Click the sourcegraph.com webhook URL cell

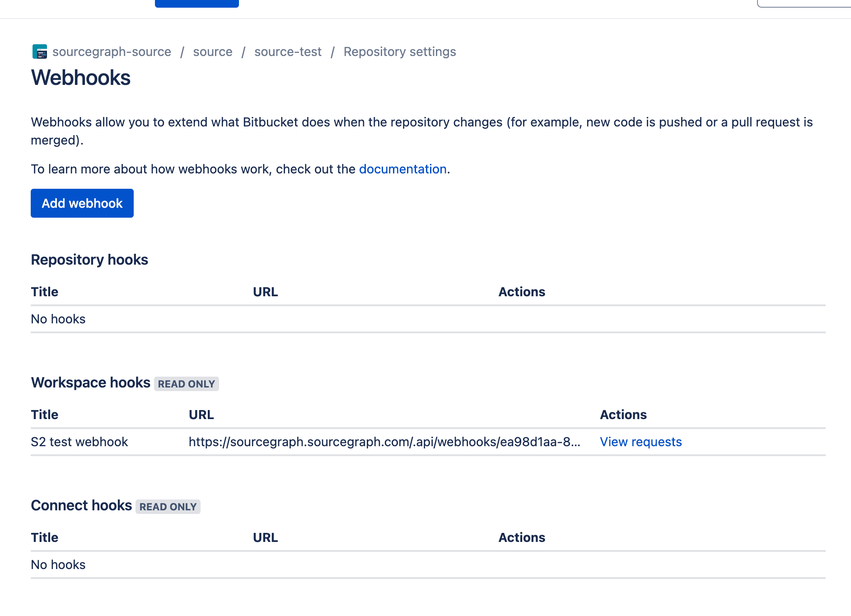pos(384,442)
